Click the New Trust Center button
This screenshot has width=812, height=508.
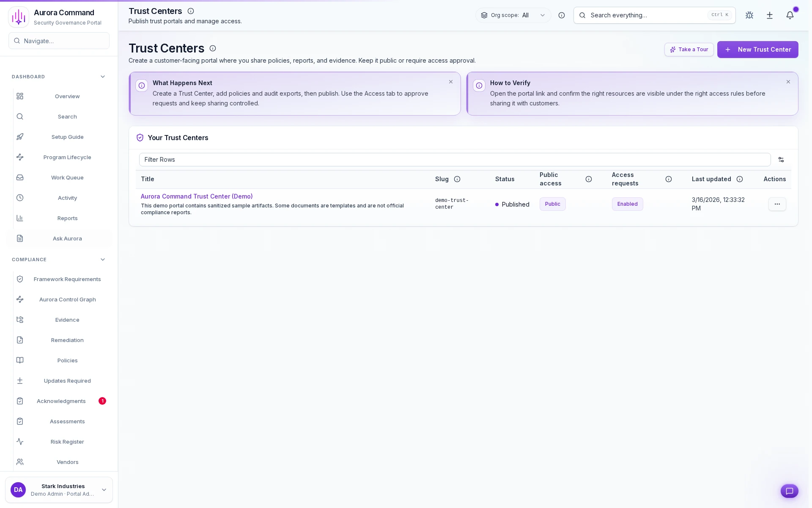click(x=757, y=50)
